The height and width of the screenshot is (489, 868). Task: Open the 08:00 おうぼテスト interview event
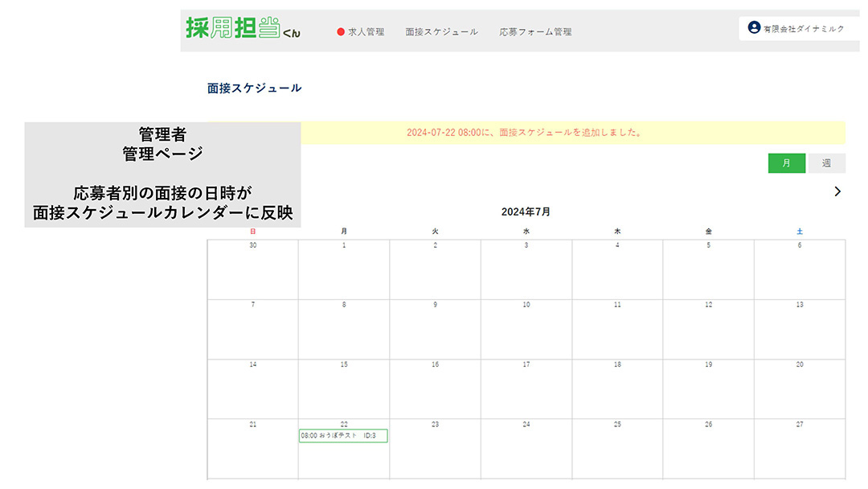tap(343, 436)
